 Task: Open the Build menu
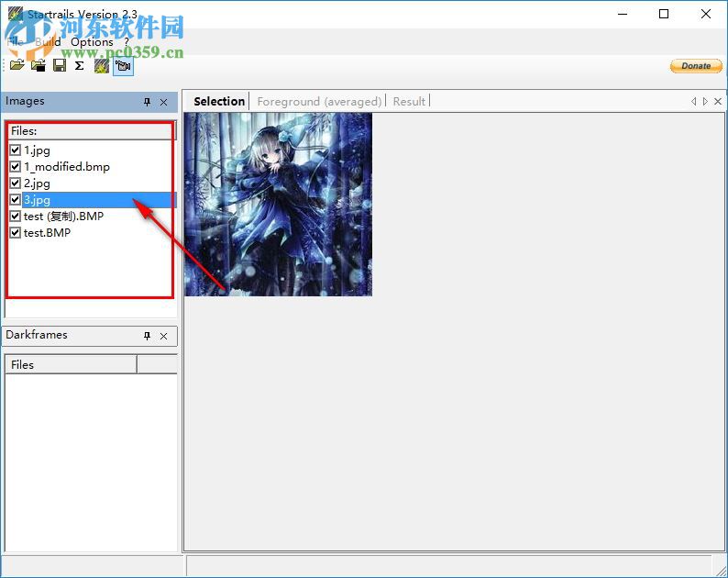[x=48, y=42]
